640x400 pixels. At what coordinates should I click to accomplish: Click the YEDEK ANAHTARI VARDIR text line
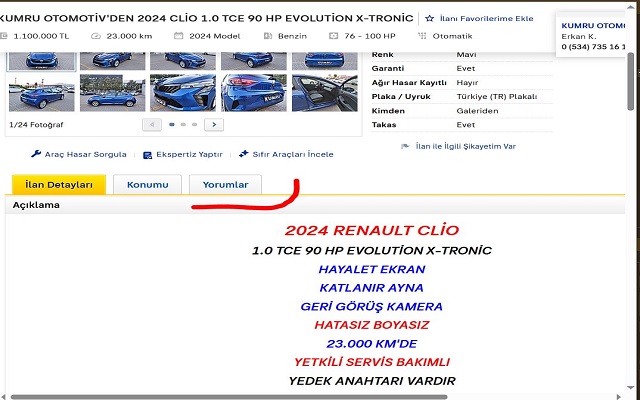371,381
